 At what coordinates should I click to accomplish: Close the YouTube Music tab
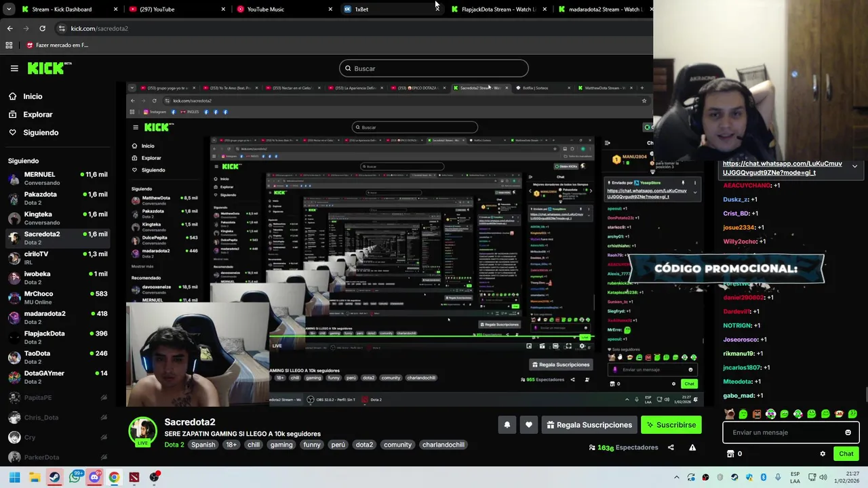pos(330,9)
